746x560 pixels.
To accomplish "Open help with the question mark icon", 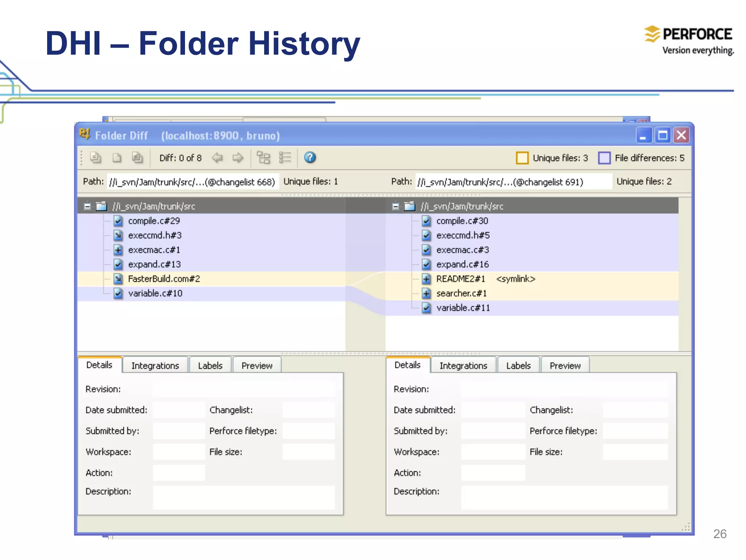I will (x=310, y=157).
